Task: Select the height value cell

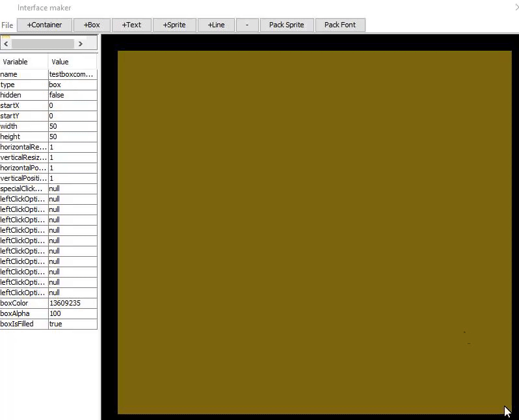Action: pyautogui.click(x=73, y=137)
